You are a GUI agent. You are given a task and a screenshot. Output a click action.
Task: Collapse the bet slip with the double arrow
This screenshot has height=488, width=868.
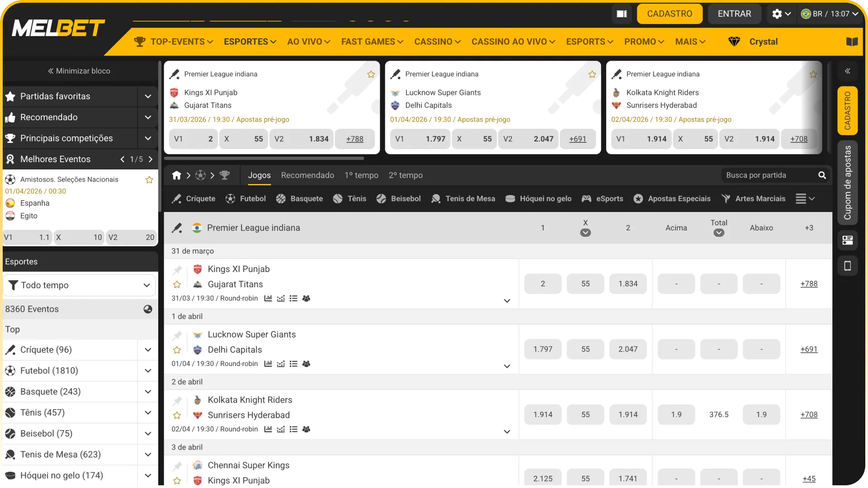click(848, 71)
